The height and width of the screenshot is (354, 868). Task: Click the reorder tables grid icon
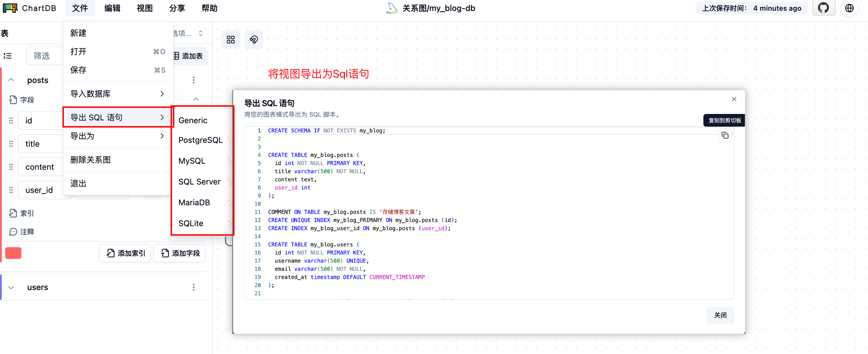231,40
